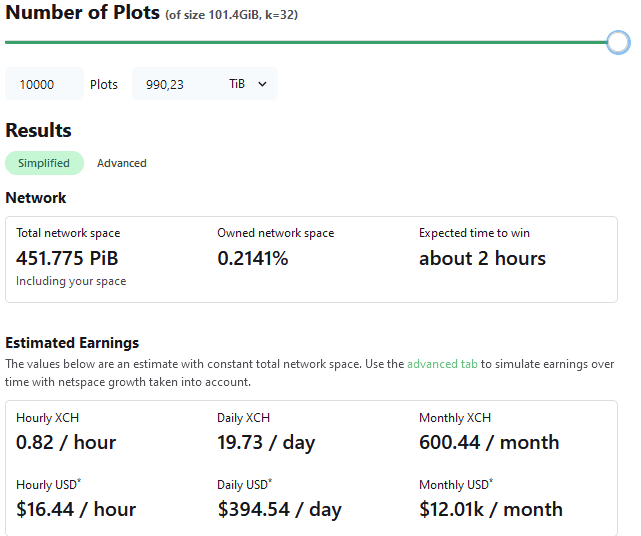Click the 0.82 / hour XCH value
Screen dimensions: 641x536
tap(66, 442)
